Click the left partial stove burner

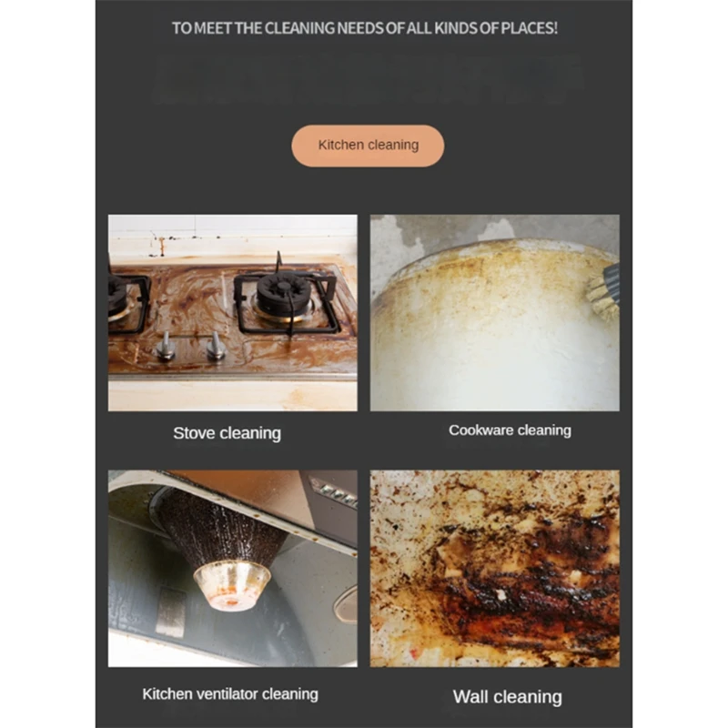126,302
